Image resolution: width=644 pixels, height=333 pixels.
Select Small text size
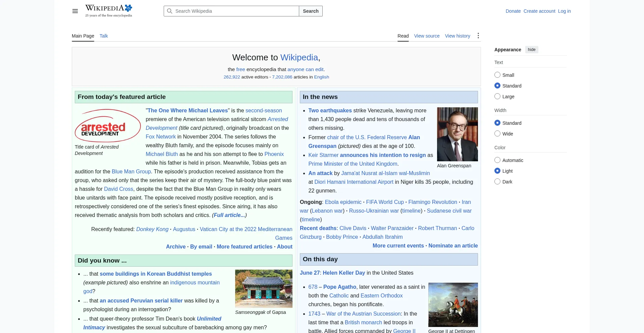pos(497,75)
